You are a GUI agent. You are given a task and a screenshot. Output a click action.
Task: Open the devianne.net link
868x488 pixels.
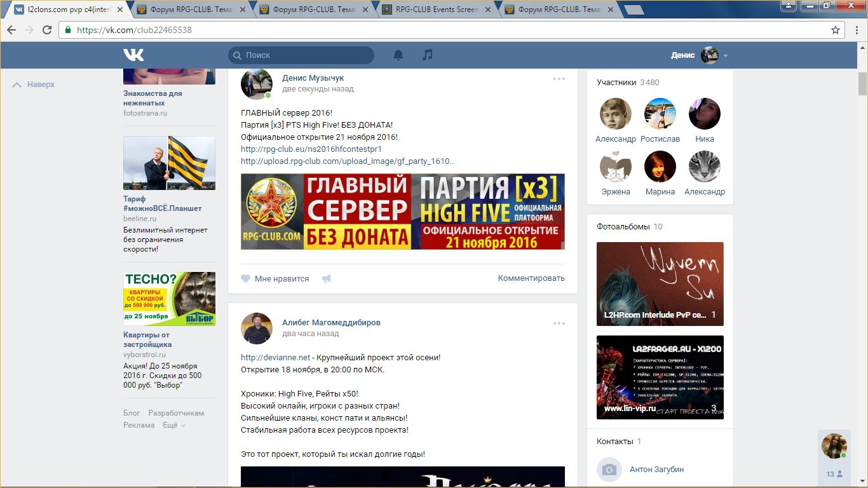pyautogui.click(x=275, y=358)
